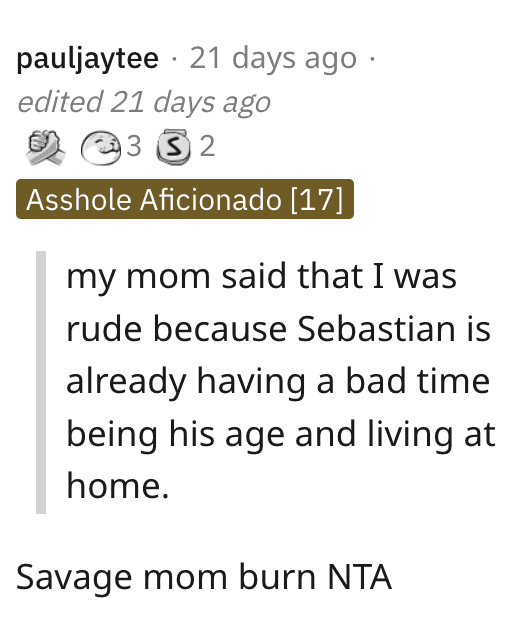The height and width of the screenshot is (618, 520).
Task: Click the dot separator after 21 days ago
Action: click(x=371, y=59)
